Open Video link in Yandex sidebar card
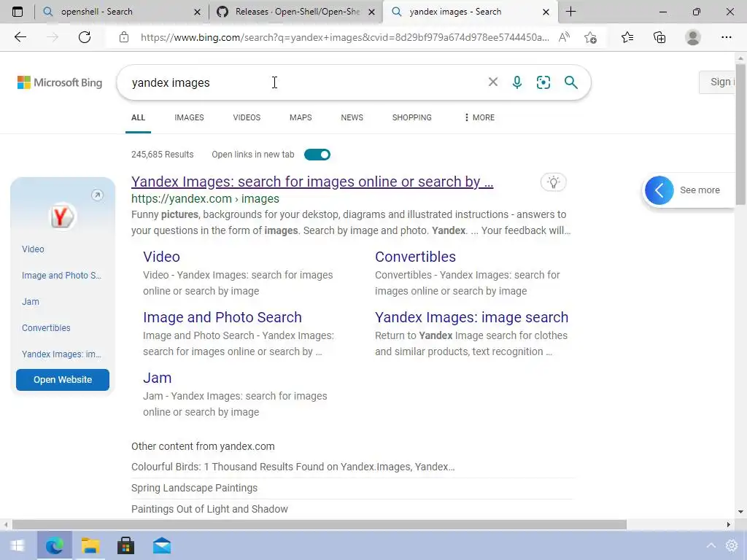The image size is (747, 560). [x=33, y=249]
